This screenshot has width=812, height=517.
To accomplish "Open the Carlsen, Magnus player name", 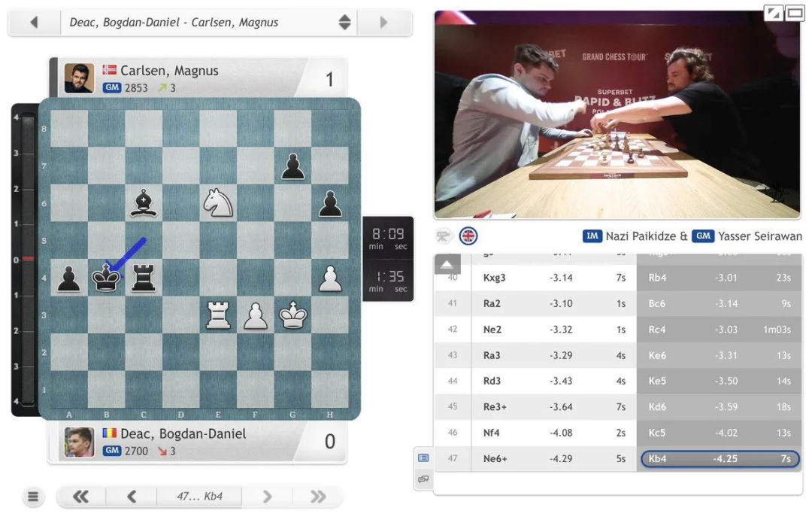I will [169, 71].
